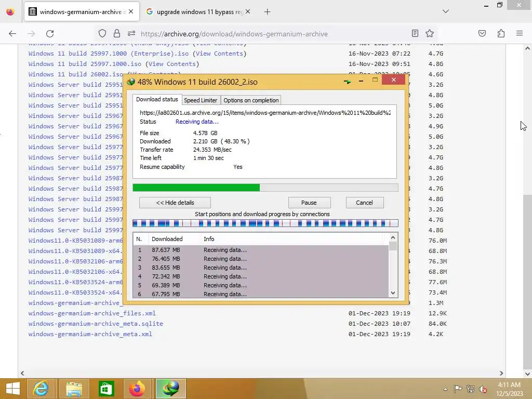Open the Windows Store taskbar icon
The image size is (532, 399).
pos(106,389)
